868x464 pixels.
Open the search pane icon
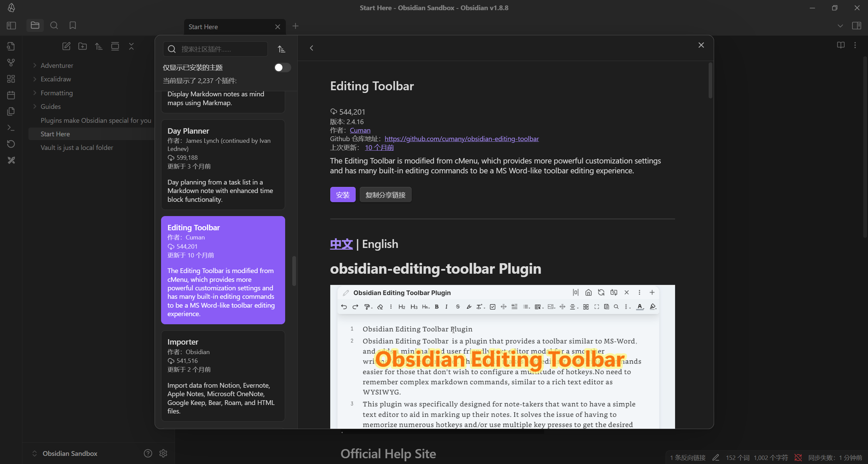[x=54, y=25]
